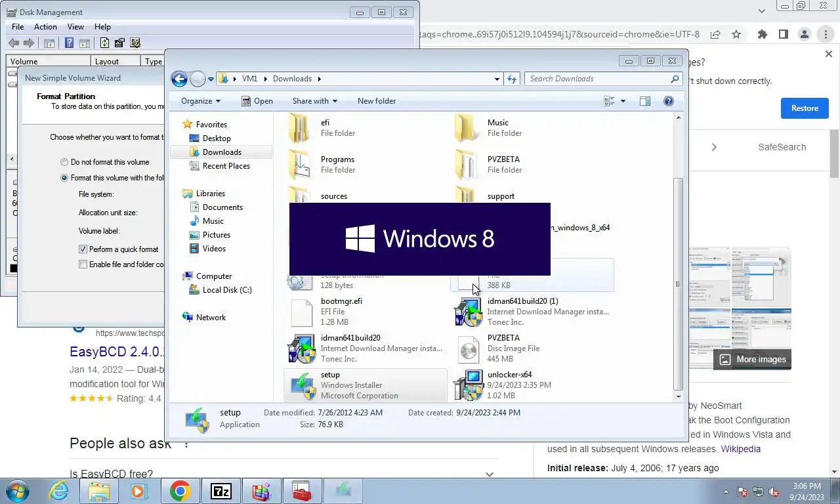Open recent pages dropdown next to Forward arrow

pyautogui.click(x=211, y=79)
